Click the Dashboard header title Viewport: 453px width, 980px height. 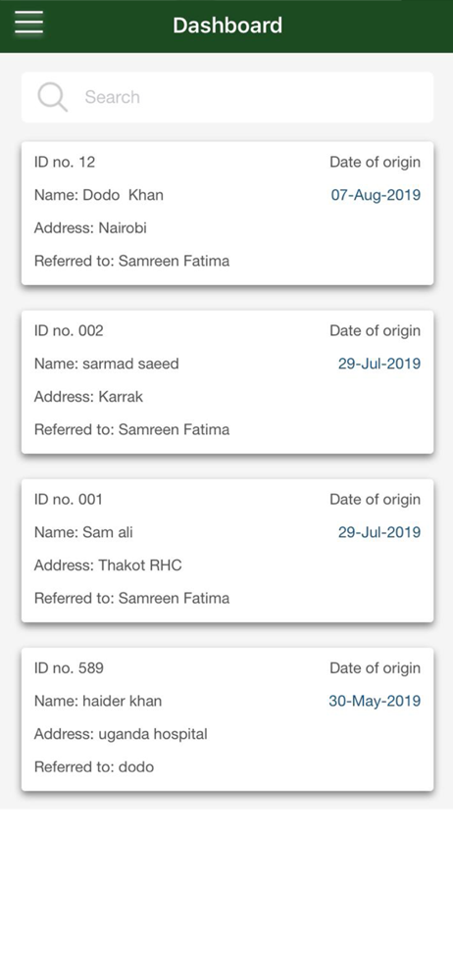point(227,25)
